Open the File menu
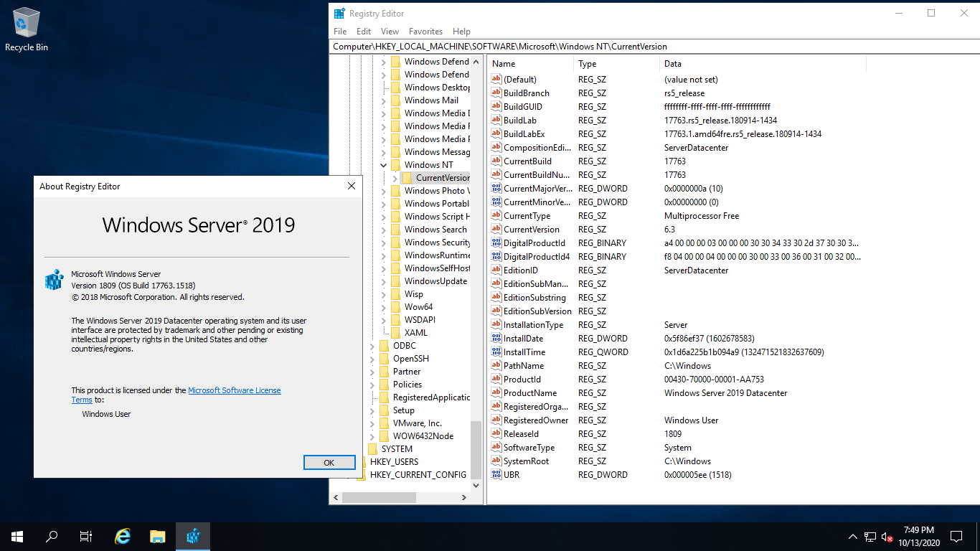This screenshot has width=980, height=551. pyautogui.click(x=340, y=32)
